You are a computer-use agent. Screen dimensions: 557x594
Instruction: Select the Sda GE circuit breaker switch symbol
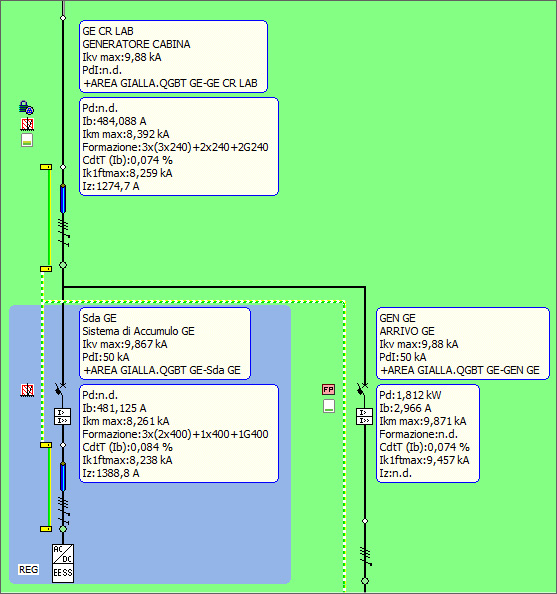[60, 389]
